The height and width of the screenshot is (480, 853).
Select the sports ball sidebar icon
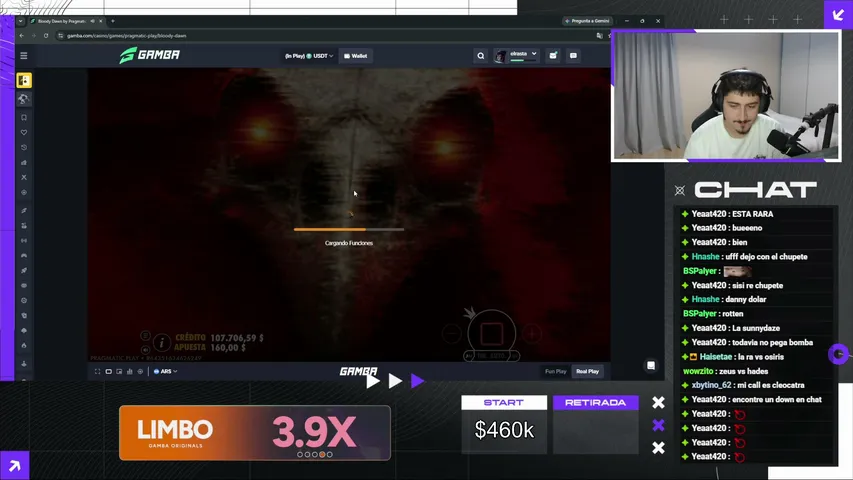24,99
